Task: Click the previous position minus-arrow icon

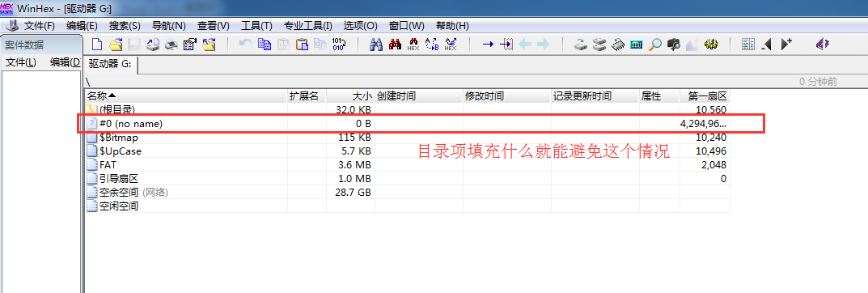Action: click(767, 45)
